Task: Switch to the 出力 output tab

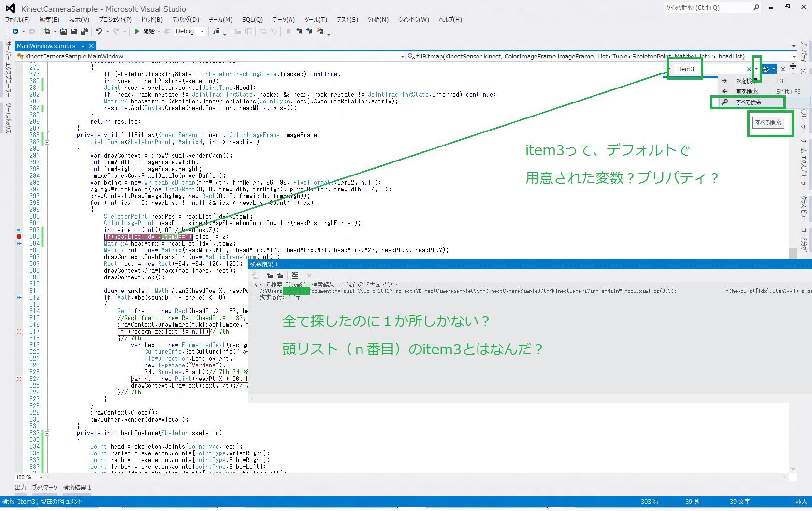Action: click(21, 487)
